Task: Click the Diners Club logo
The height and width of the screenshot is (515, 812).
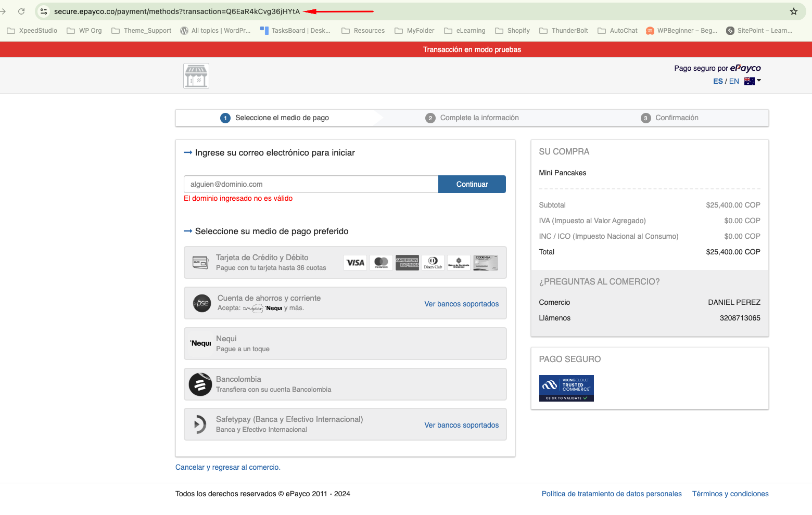Action: click(433, 263)
